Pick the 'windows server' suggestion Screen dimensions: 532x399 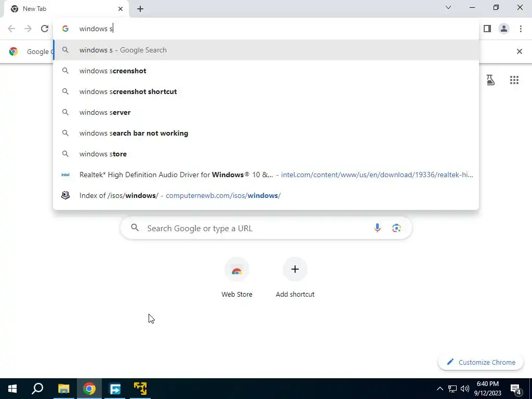[x=266, y=112]
